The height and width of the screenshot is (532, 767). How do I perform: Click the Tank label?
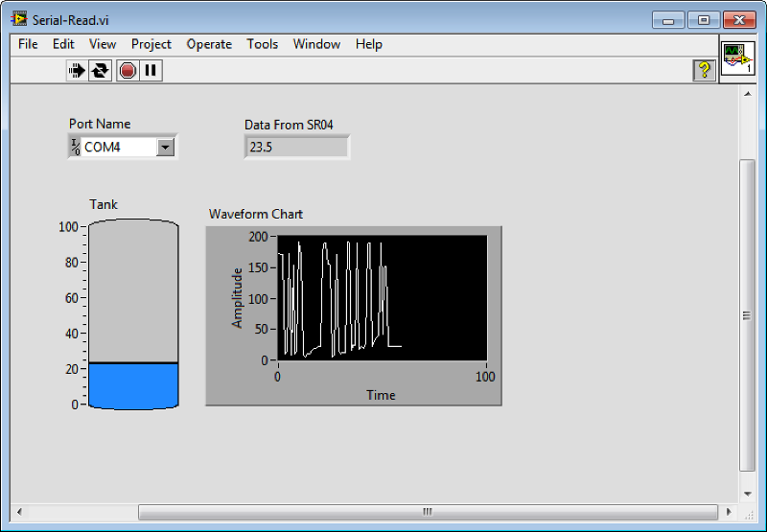(104, 204)
